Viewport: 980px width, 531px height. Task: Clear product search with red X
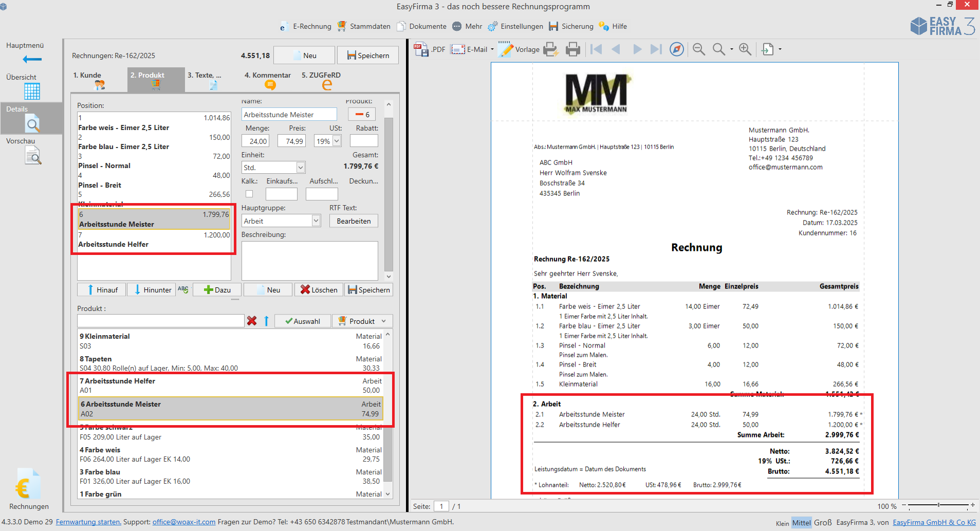pos(252,321)
